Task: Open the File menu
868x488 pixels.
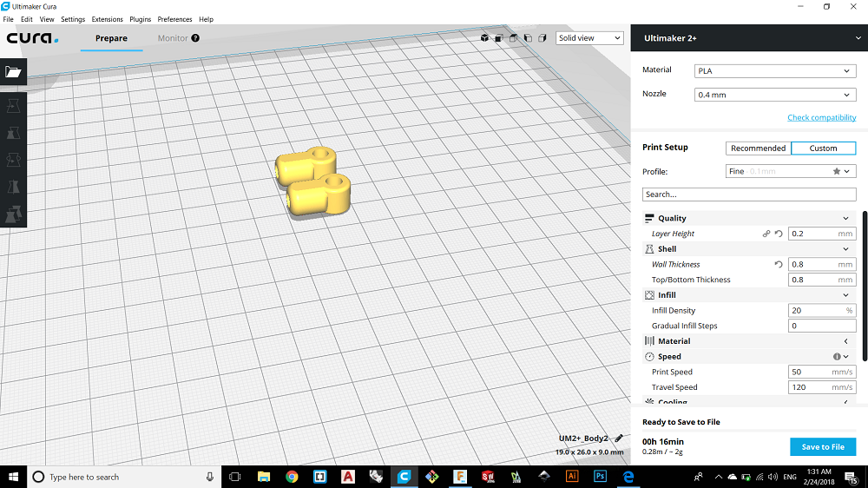Action: click(x=9, y=19)
